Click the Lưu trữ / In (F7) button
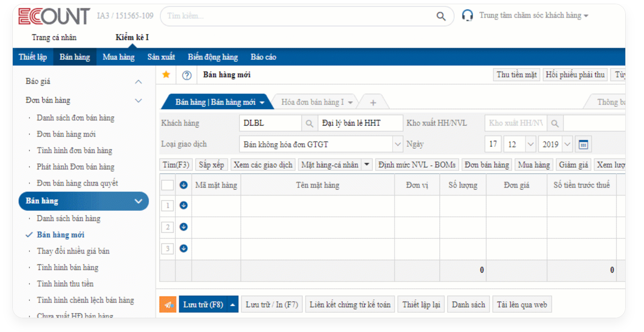The width and height of the screenshot is (644, 332). 271,305
